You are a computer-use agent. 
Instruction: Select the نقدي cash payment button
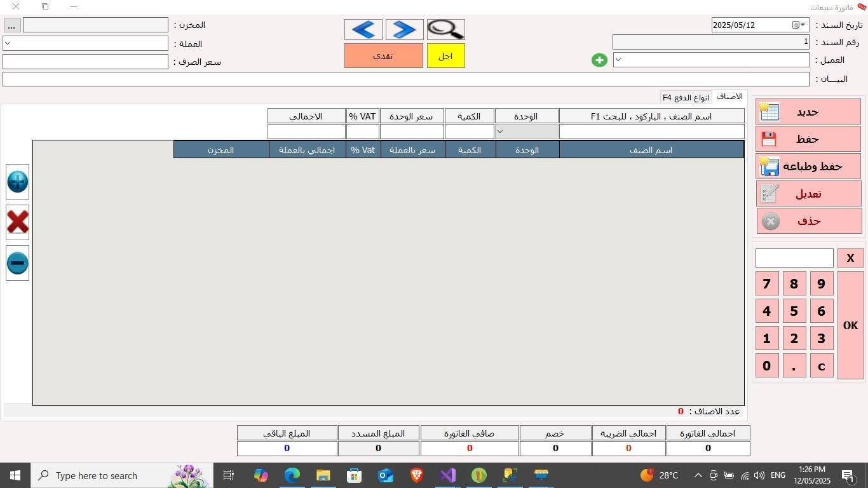coord(383,56)
